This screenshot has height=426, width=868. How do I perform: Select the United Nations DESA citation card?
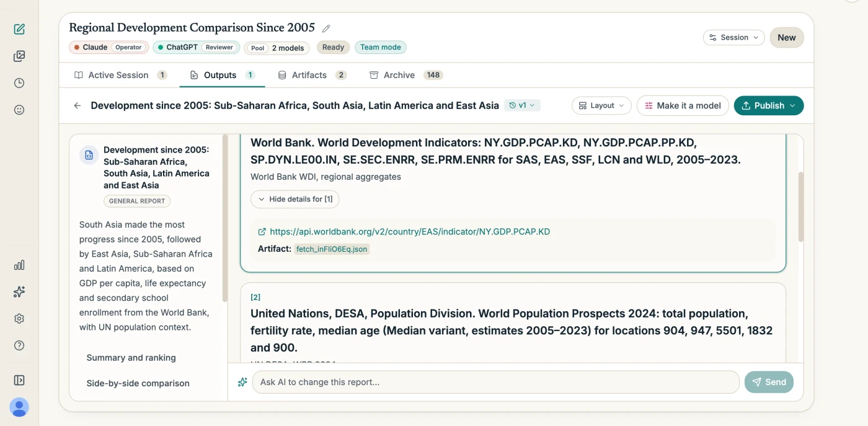[x=513, y=322]
